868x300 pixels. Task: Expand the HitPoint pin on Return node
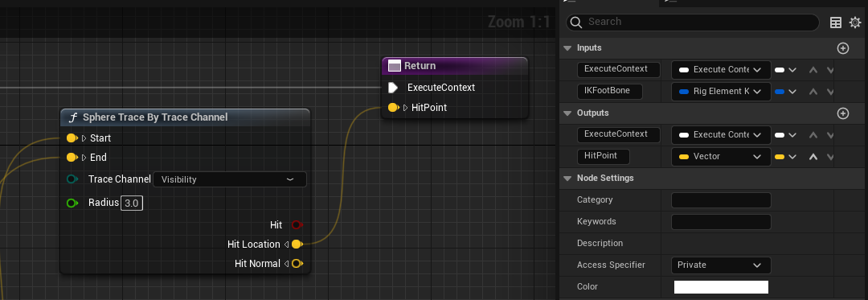click(x=406, y=108)
